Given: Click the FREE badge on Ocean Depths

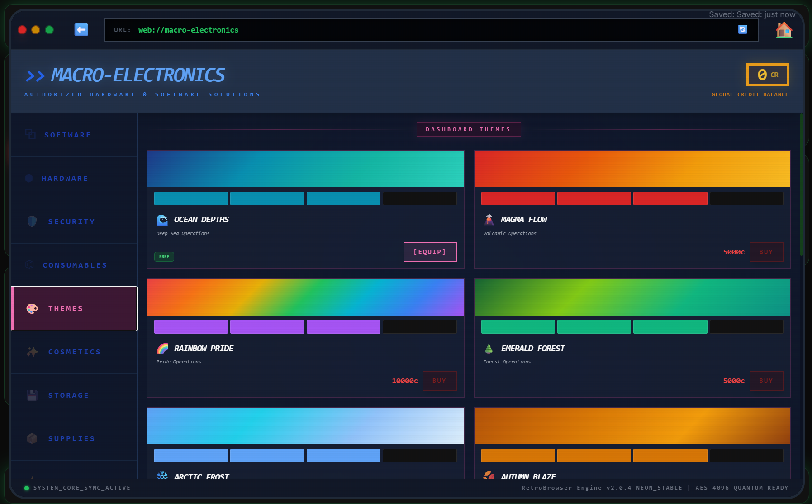Looking at the screenshot, I should [x=164, y=256].
